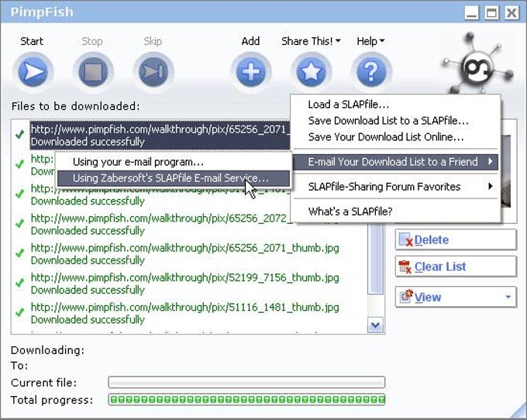Click the Add plus icon
This screenshot has height=420, width=527.
point(251,72)
